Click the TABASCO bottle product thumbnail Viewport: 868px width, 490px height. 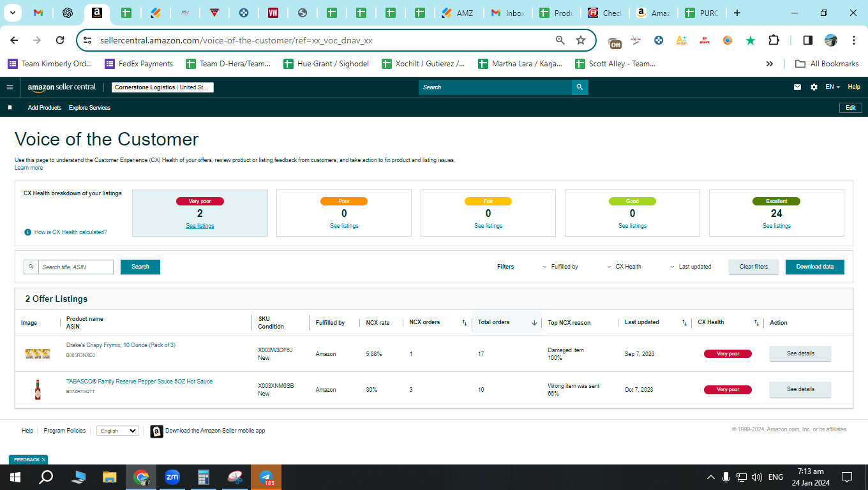[x=38, y=390]
